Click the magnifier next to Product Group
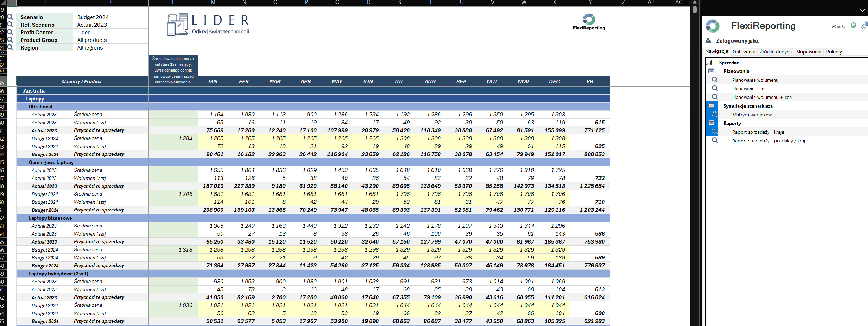Viewport: 868px width, 326px height. click(10, 40)
